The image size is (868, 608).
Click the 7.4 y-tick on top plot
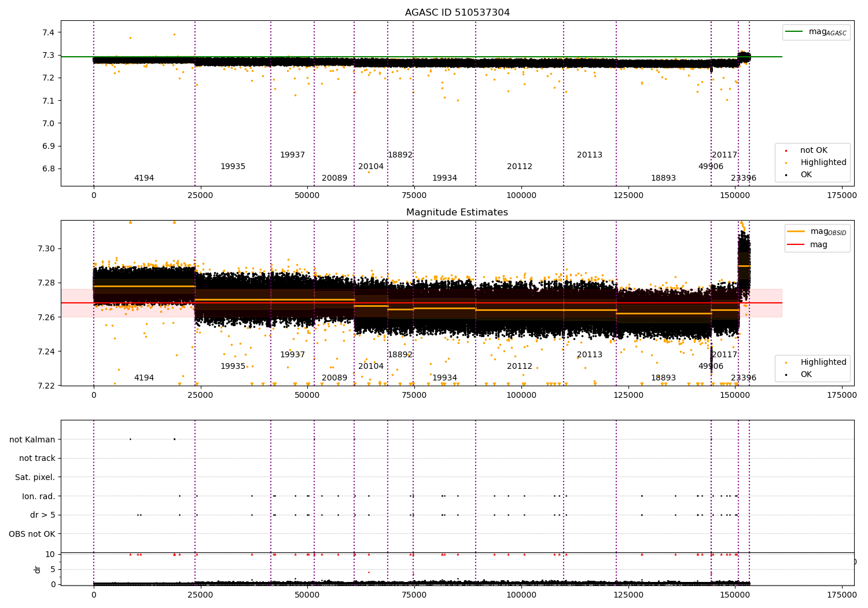coord(49,32)
